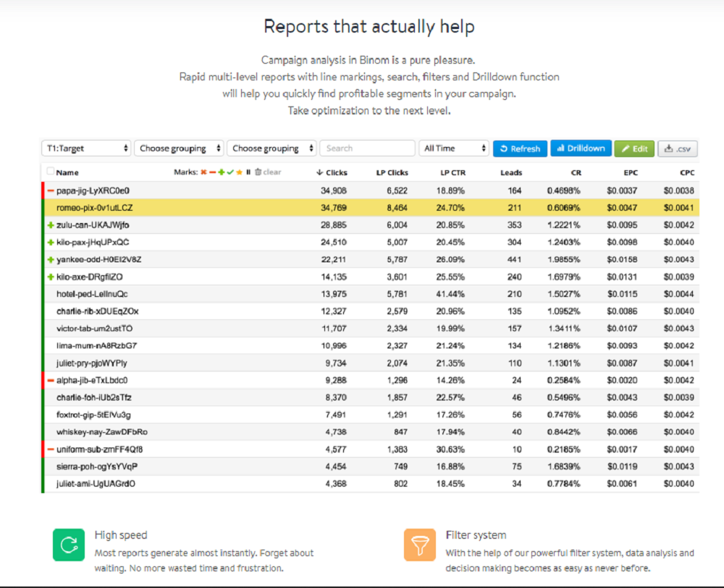Sort by the LP CTR column header
Screen dimensions: 724x588
(x=452, y=172)
